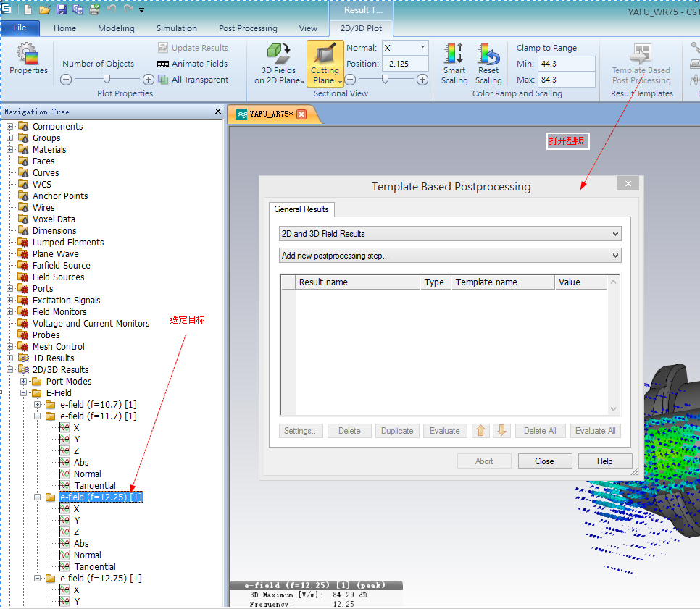The height and width of the screenshot is (609, 700).
Task: Adjust the Number of Objects slider
Action: point(107,80)
